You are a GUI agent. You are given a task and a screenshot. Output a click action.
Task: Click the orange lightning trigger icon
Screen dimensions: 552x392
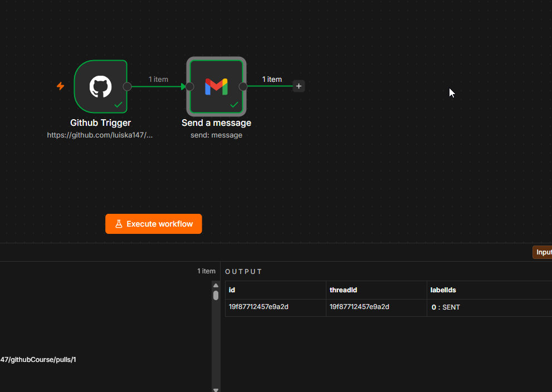pos(61,86)
